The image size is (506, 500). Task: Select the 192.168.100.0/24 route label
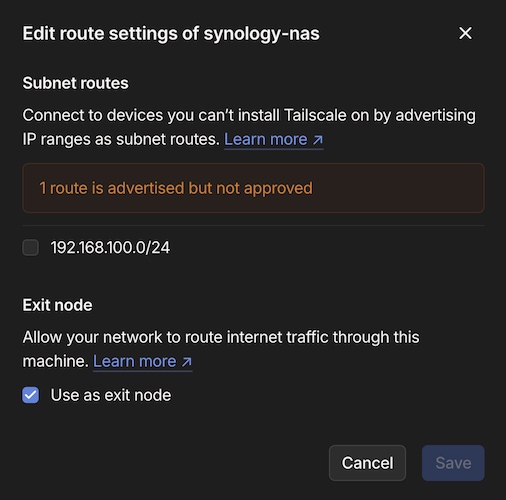point(110,248)
